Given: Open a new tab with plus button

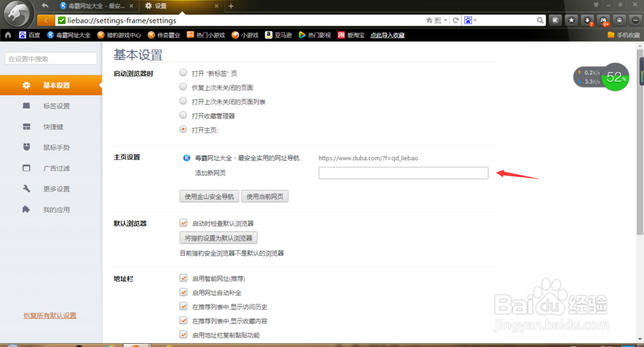Looking at the screenshot, I should pos(231,6).
